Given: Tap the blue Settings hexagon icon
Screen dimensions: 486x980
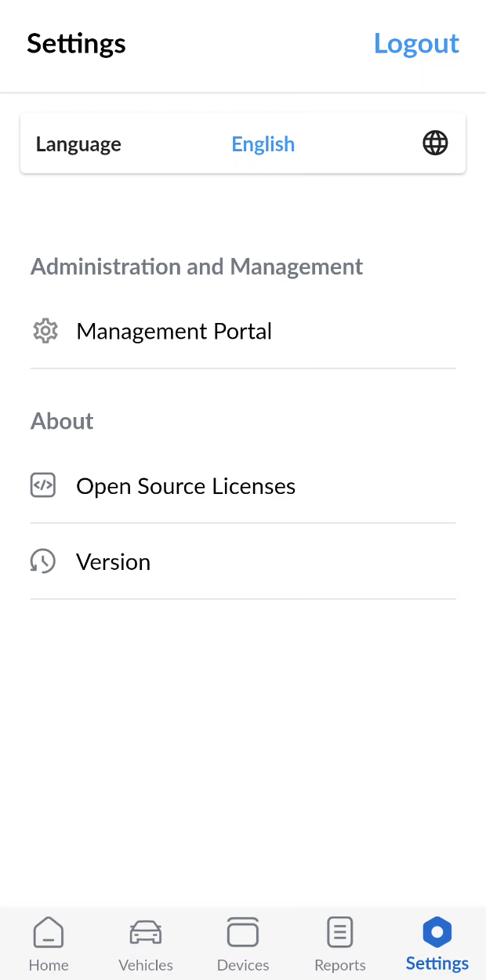Looking at the screenshot, I should (x=437, y=932).
